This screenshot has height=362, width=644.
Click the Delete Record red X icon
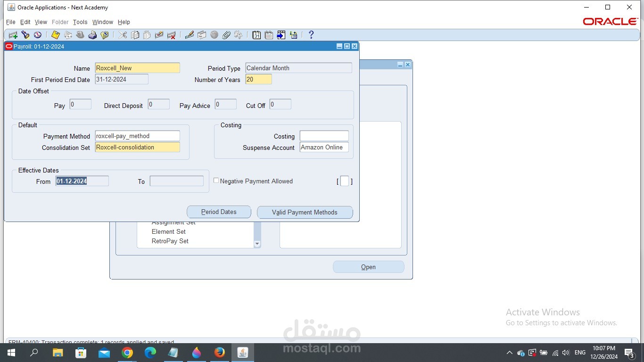[172, 35]
